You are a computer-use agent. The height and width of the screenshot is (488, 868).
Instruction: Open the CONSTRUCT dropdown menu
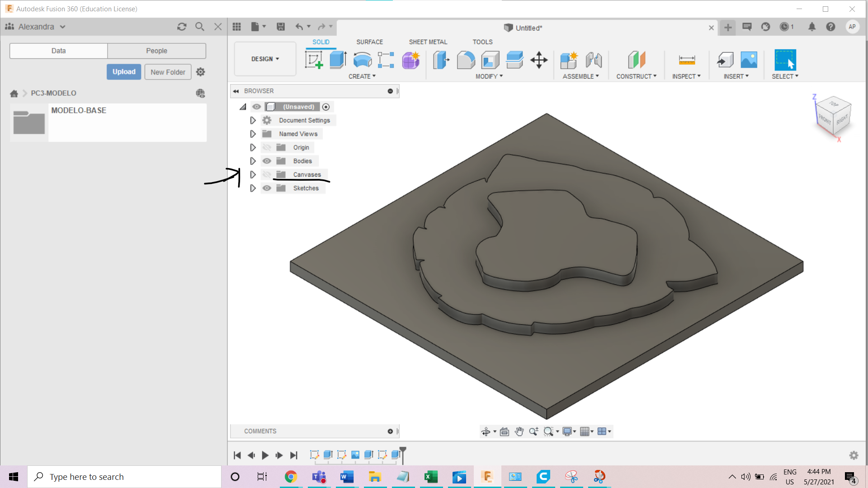637,76
